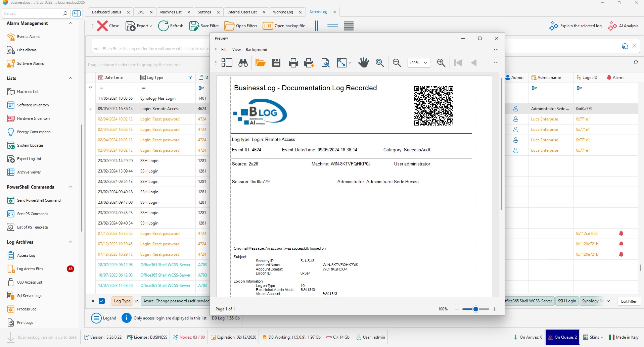Click the Print icon in Preview toolbar

point(293,63)
